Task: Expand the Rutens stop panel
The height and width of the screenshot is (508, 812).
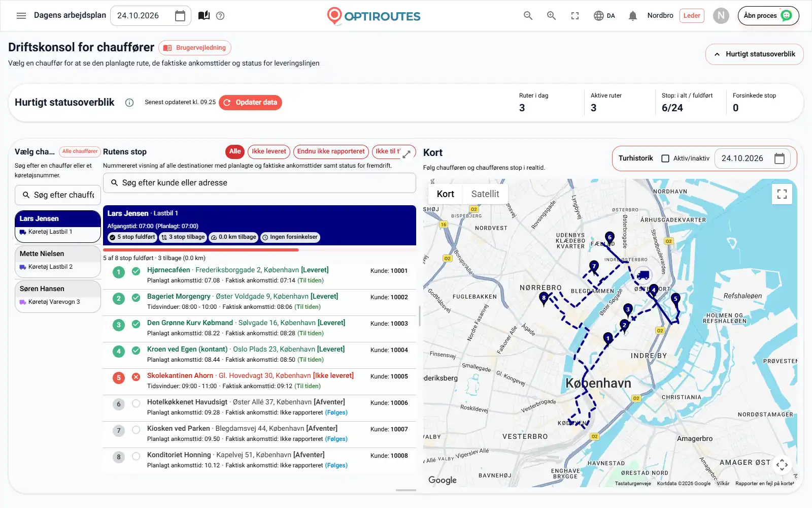Action: 407,153
